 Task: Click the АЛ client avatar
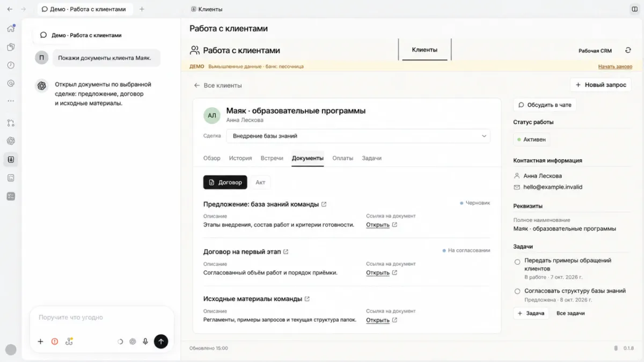pos(212,115)
